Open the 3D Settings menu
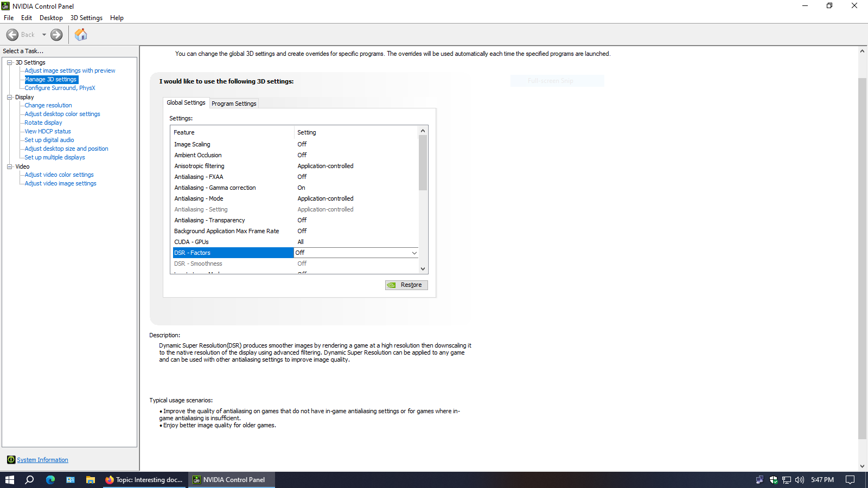 coord(86,18)
